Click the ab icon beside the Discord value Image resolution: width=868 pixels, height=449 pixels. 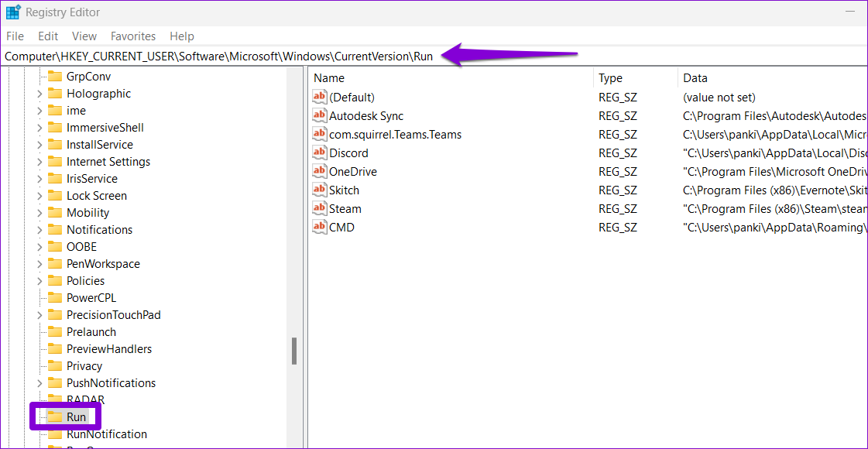[319, 153]
